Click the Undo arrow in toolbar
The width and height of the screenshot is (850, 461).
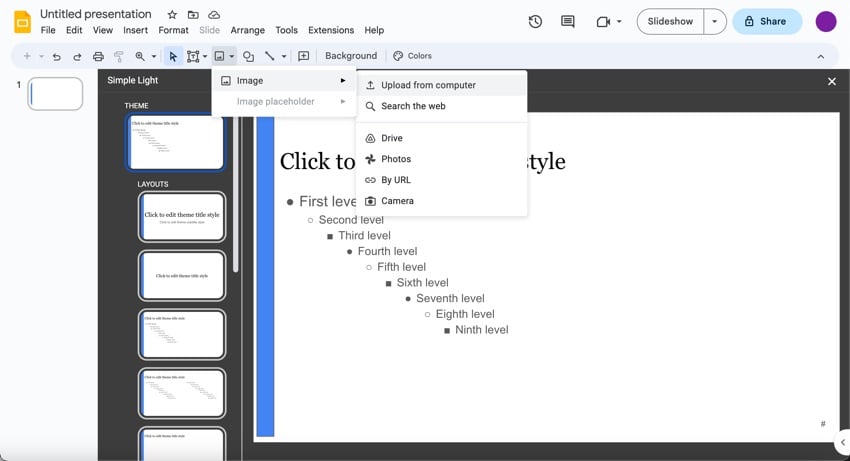[57, 57]
